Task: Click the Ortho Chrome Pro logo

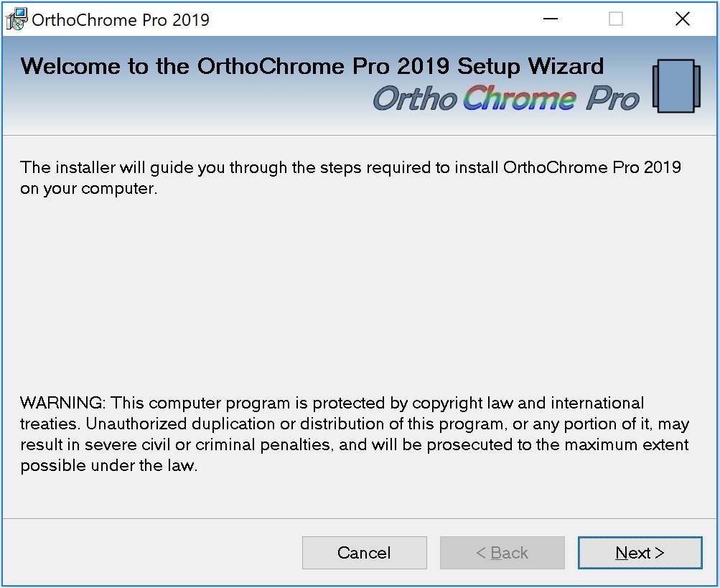Action: click(x=505, y=98)
